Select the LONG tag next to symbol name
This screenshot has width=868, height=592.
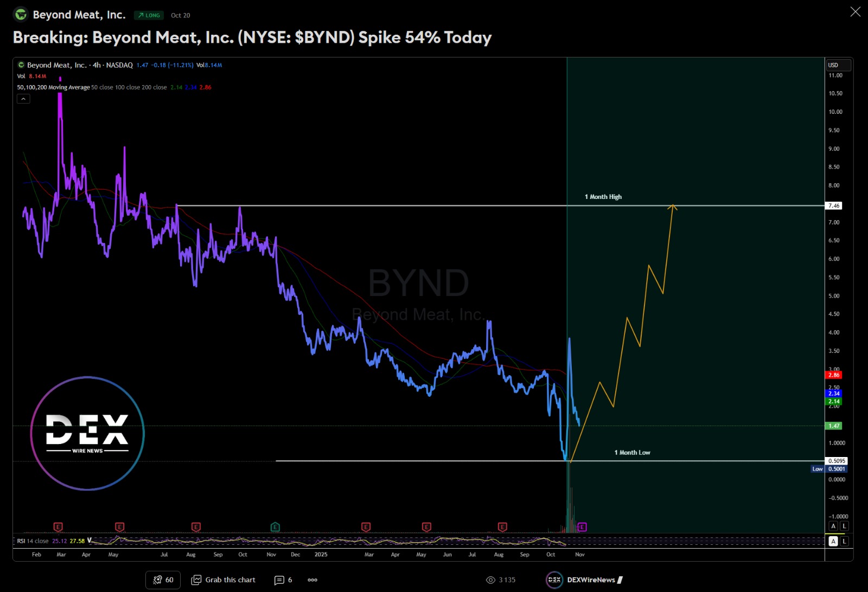149,15
